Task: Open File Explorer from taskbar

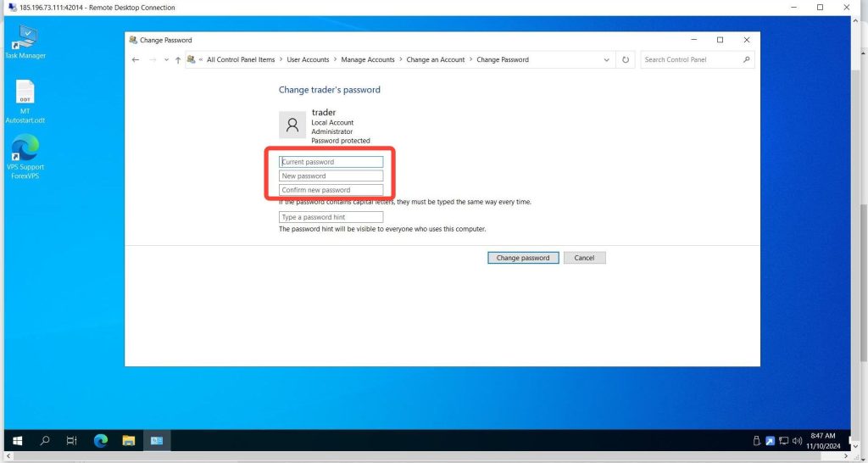Action: coord(129,441)
